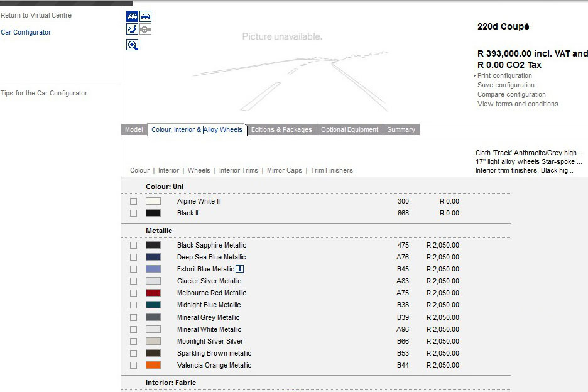Screen dimensions: 588x392
Task: Open info icon beside Estoril Blue Metallic
Action: pyautogui.click(x=239, y=269)
